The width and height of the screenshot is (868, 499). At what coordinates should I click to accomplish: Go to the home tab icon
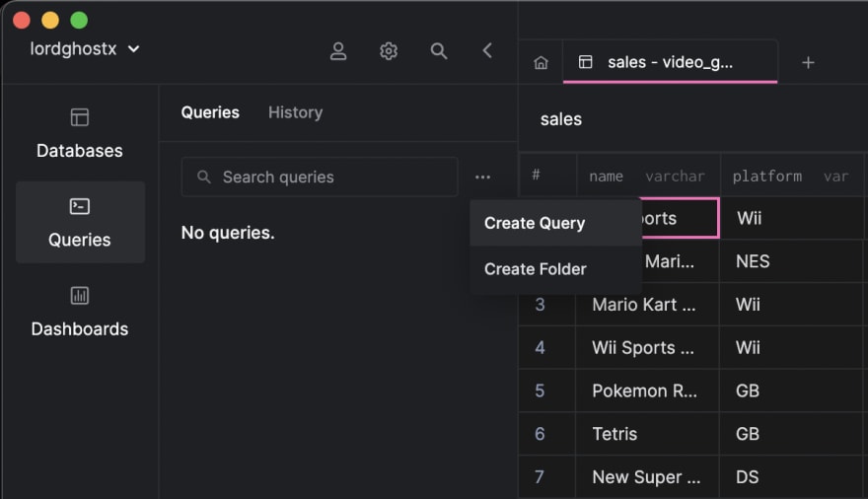point(541,62)
